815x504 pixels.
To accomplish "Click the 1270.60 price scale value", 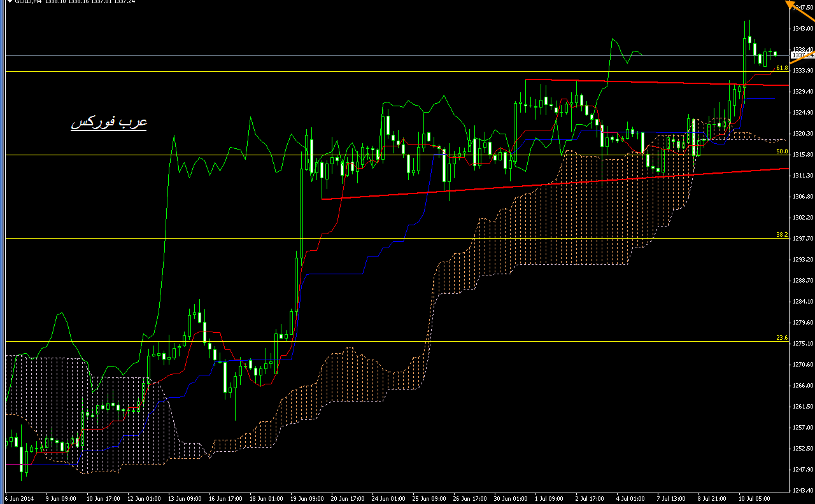I will click(x=802, y=364).
